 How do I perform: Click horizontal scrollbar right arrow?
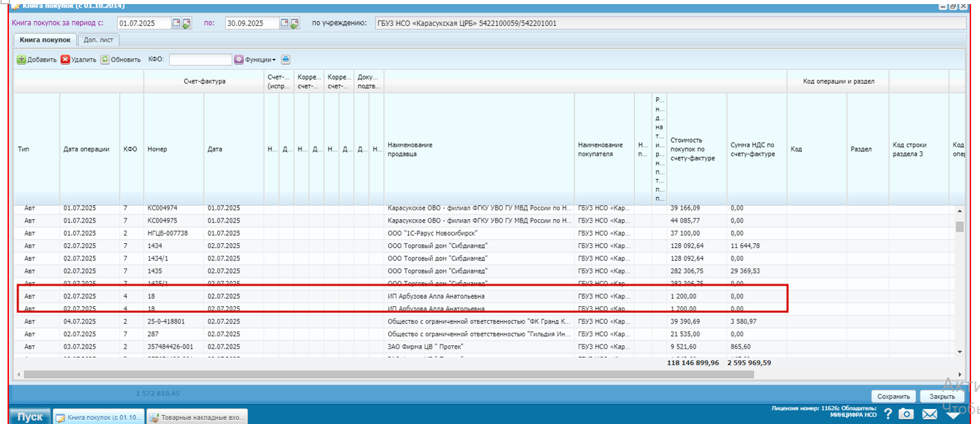[959, 375]
